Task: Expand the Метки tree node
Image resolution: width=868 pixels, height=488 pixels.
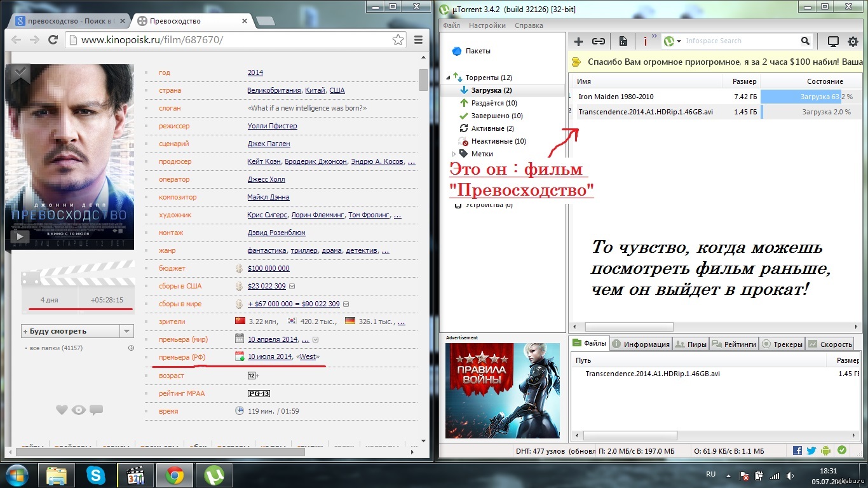Action: pyautogui.click(x=454, y=154)
